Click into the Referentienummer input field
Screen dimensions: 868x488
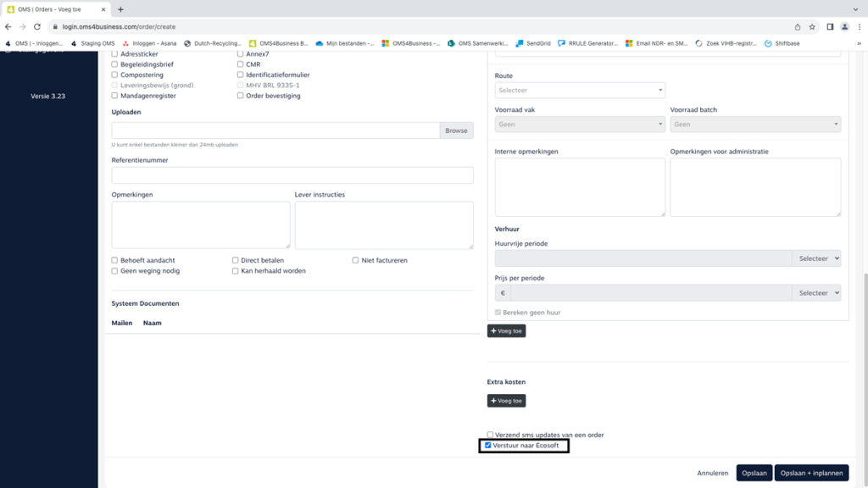coord(292,175)
